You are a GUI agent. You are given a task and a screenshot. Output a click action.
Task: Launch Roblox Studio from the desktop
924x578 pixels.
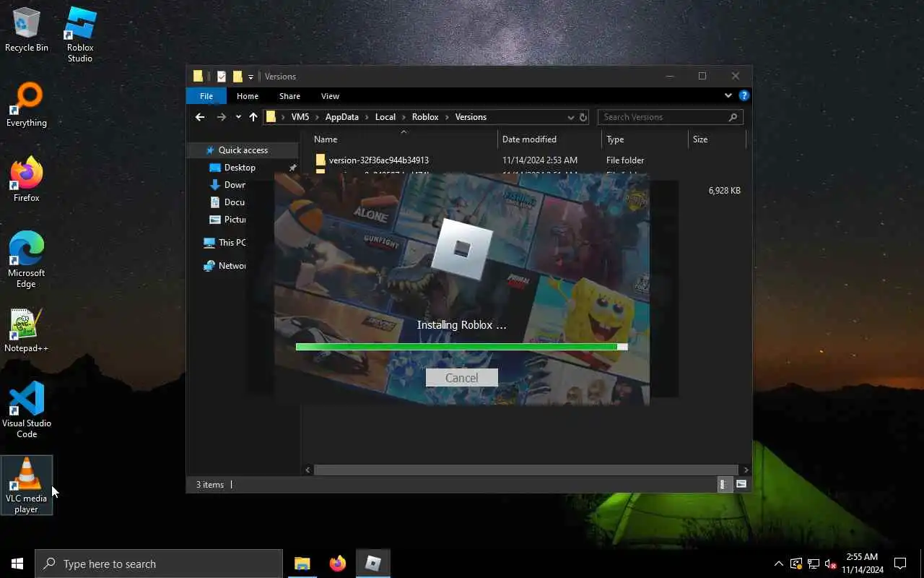point(80,35)
